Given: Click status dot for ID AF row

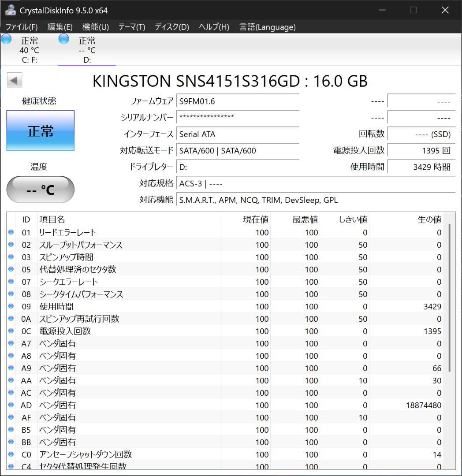Looking at the screenshot, I should click(11, 417).
